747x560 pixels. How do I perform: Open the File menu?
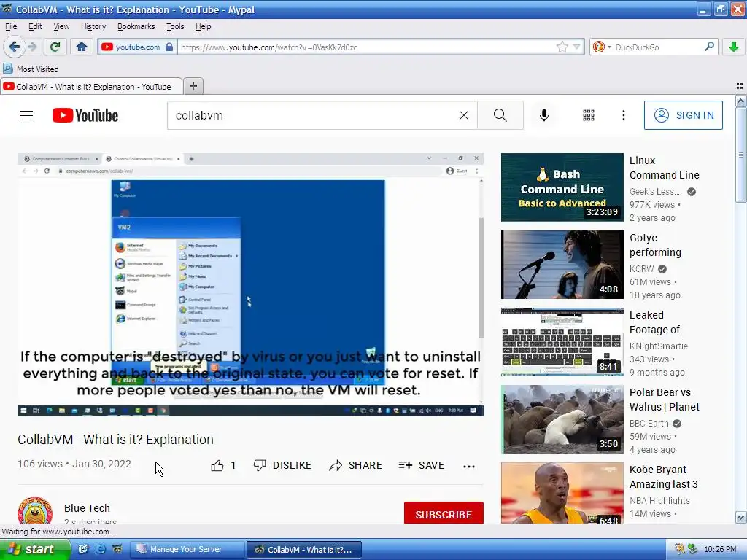tap(11, 26)
